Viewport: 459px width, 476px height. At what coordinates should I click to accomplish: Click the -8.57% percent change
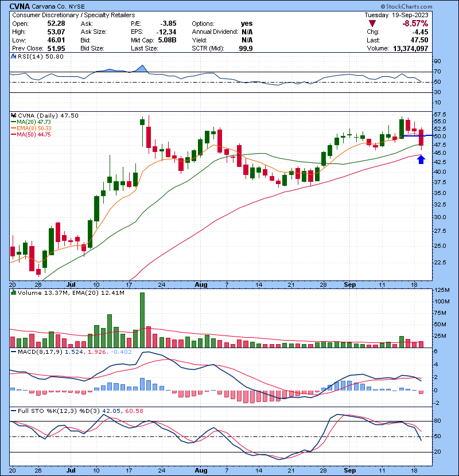click(x=415, y=24)
